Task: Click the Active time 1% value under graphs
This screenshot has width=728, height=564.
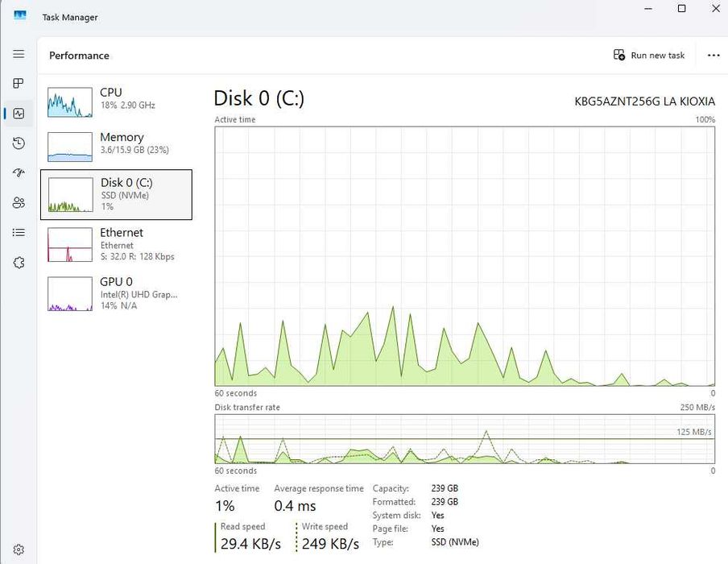Action: click(225, 506)
